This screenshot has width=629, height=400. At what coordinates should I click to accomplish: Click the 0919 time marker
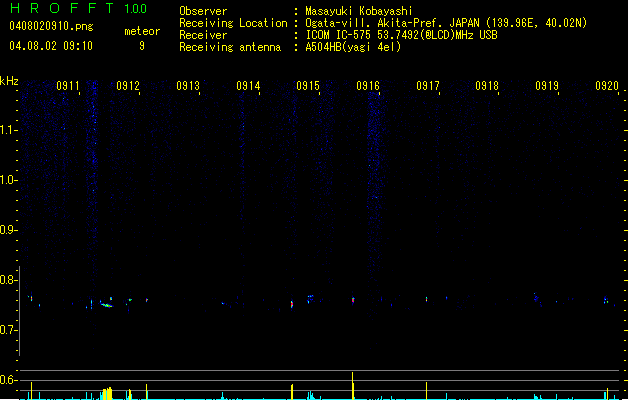click(547, 86)
